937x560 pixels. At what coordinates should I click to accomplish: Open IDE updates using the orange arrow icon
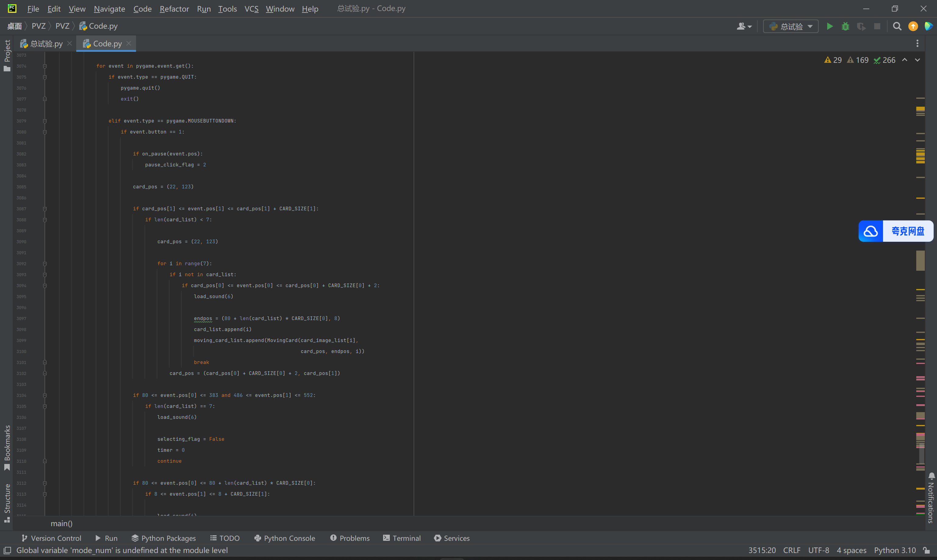[x=913, y=27]
